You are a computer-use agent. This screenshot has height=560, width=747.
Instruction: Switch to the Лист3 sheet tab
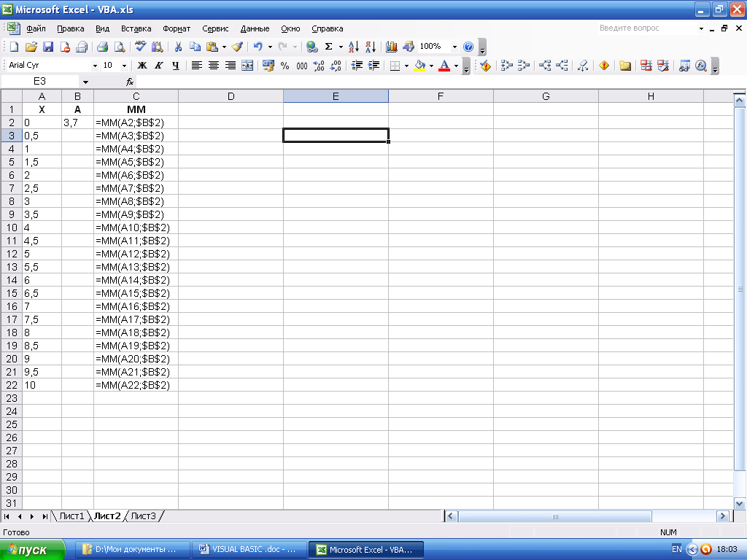click(144, 516)
